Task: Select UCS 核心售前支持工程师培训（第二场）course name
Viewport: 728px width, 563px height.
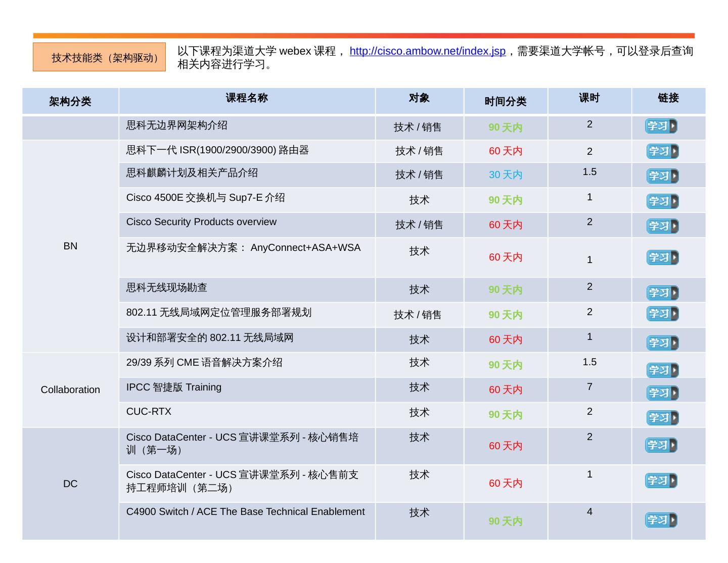Action: click(x=243, y=481)
